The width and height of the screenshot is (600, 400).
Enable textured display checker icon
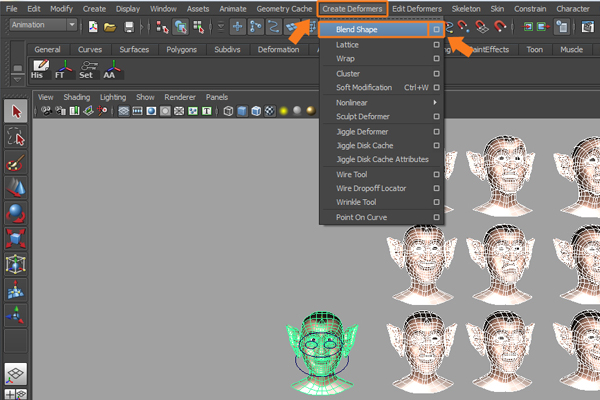(x=270, y=111)
